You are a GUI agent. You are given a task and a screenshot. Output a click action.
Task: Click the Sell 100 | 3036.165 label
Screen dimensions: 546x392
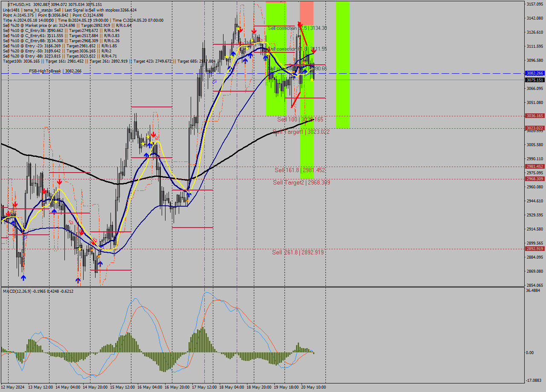click(x=300, y=120)
